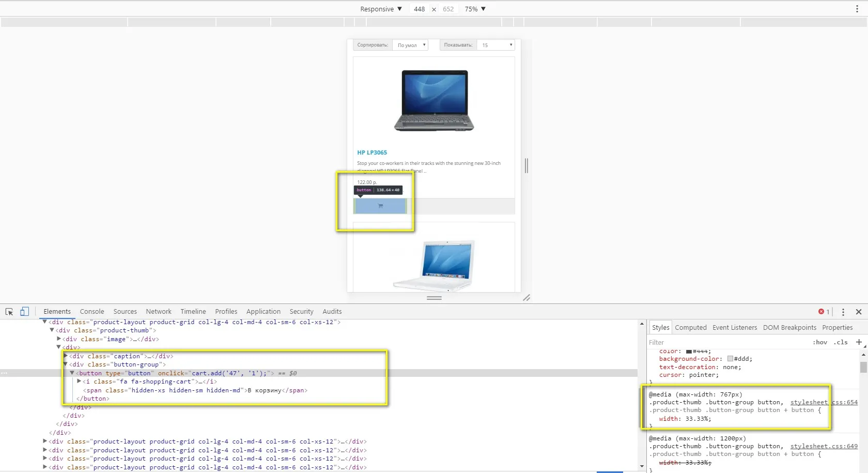The width and height of the screenshot is (868, 473).
Task: Toggle the .cls class editor
Action: 841,342
